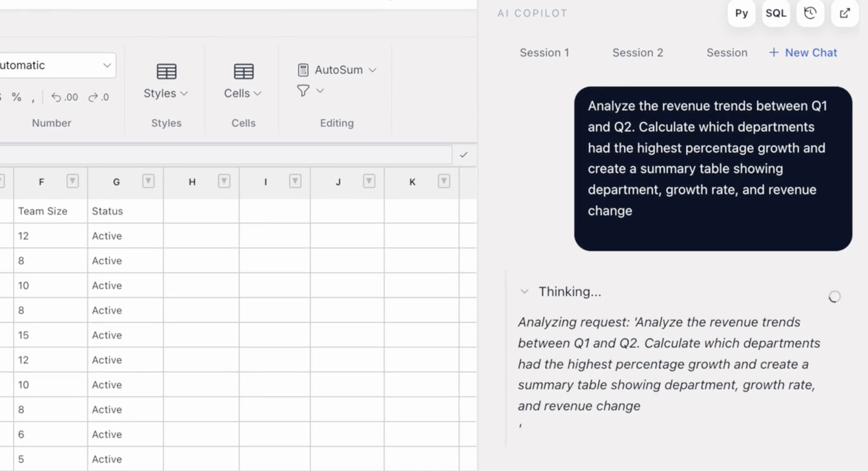Screen dimensions: 868x471
Task: Select the Session 1 tab
Action: pos(544,53)
